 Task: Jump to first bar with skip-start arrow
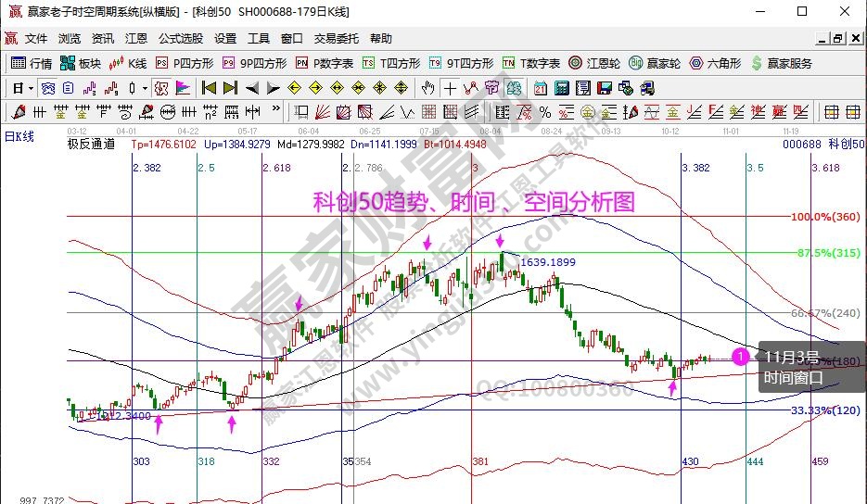coord(209,88)
